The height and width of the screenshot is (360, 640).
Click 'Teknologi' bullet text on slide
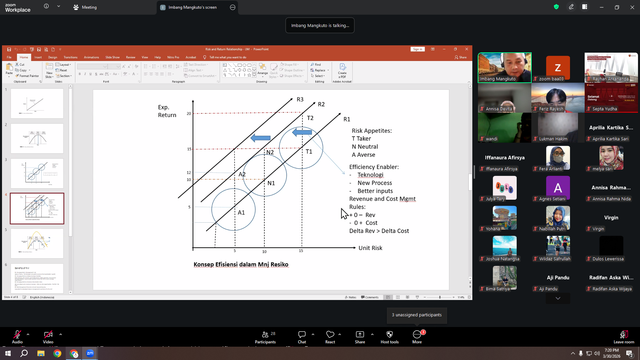click(370, 175)
